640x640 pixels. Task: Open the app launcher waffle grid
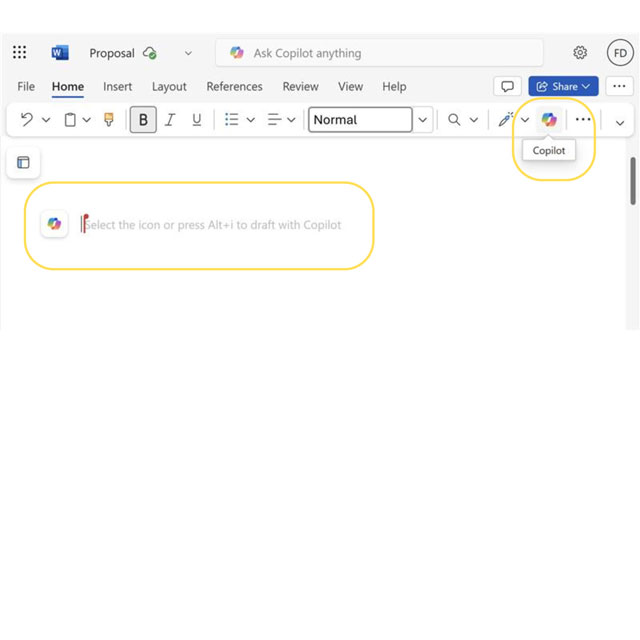click(x=20, y=53)
